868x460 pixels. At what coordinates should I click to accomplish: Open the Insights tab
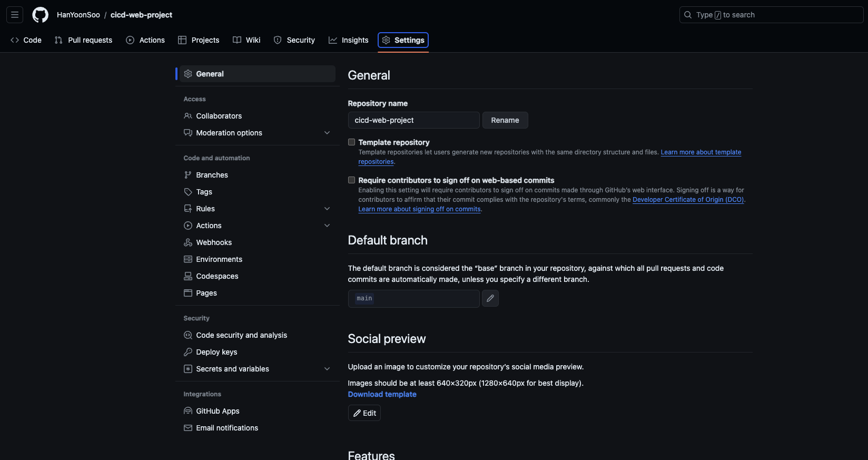[348, 40]
